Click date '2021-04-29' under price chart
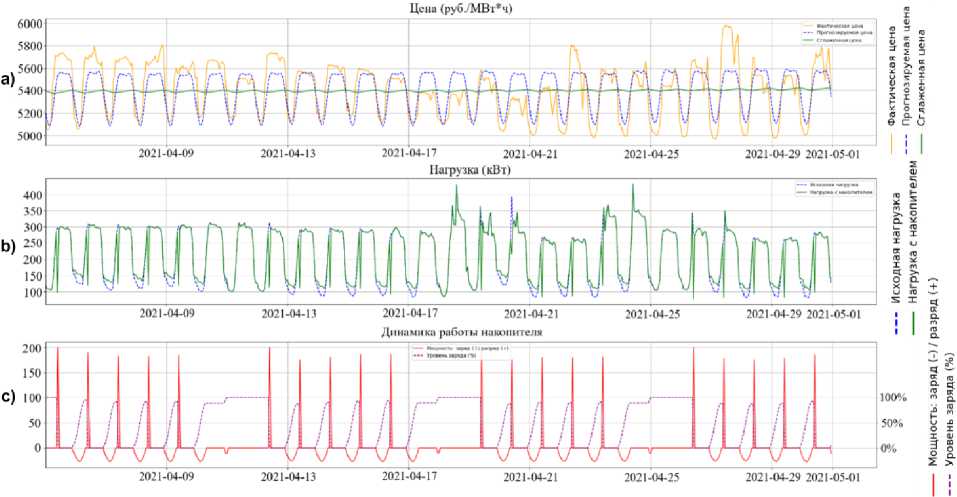 click(773, 154)
